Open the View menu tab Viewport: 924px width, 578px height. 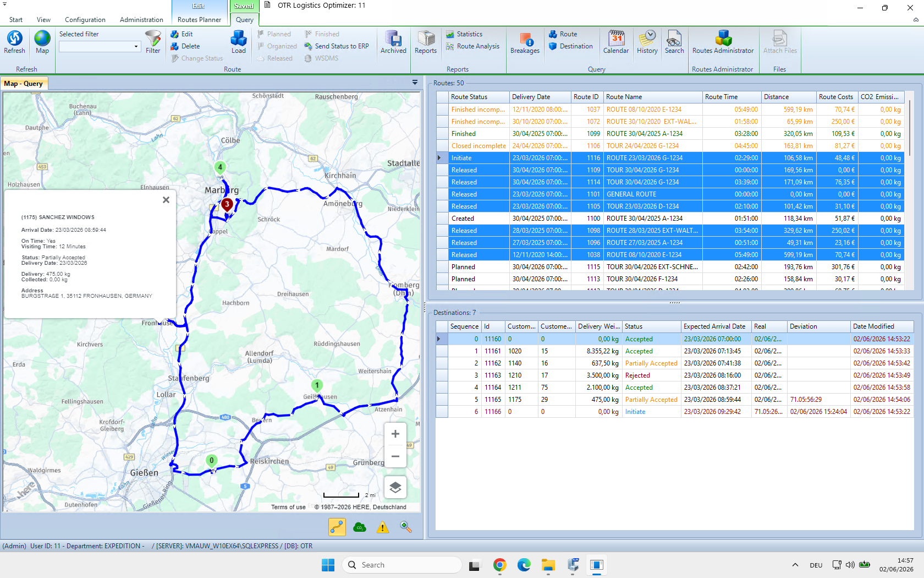click(43, 20)
